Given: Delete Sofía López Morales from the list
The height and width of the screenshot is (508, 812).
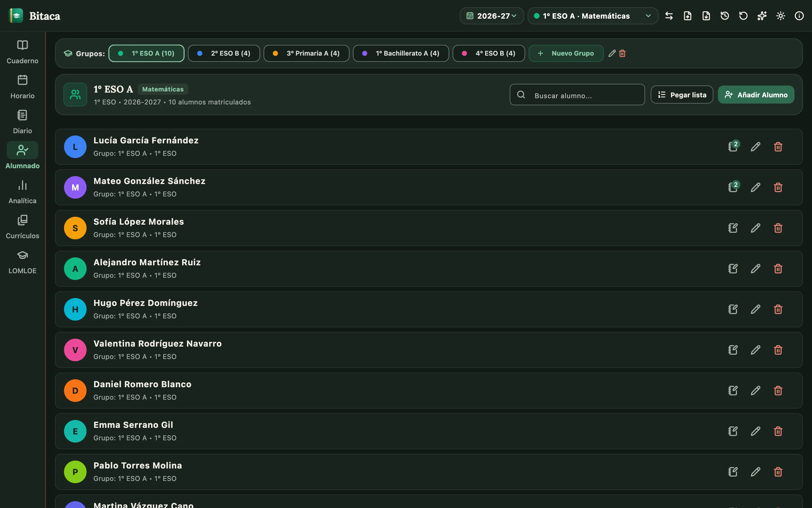Looking at the screenshot, I should click(x=778, y=228).
